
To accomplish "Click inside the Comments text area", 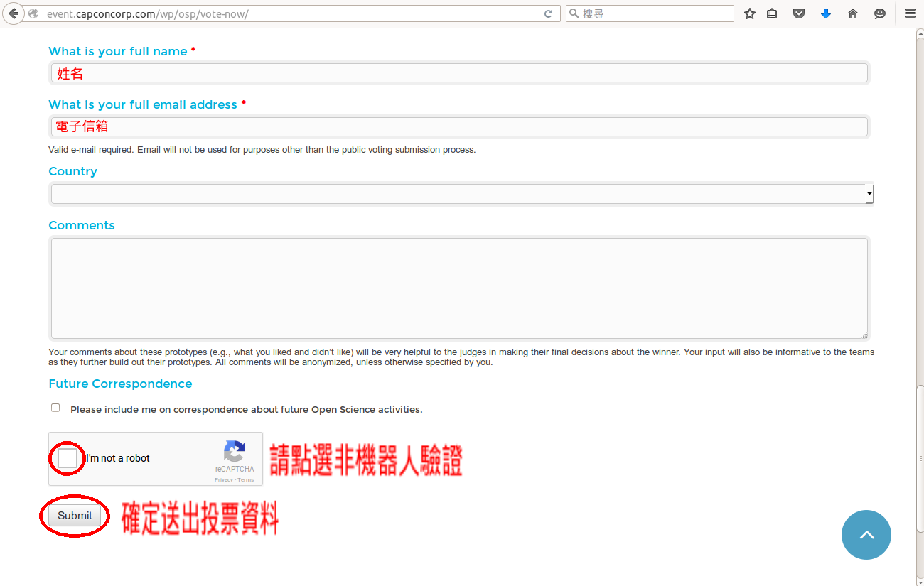I will pos(459,288).
